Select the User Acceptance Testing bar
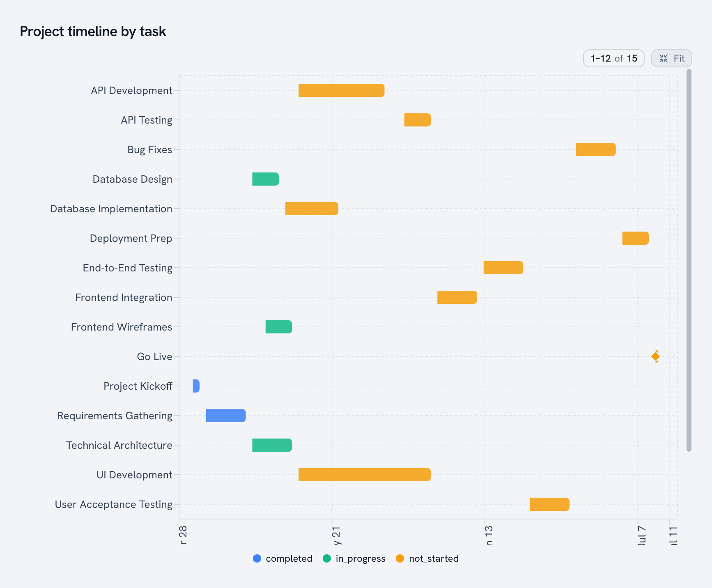 coord(549,504)
